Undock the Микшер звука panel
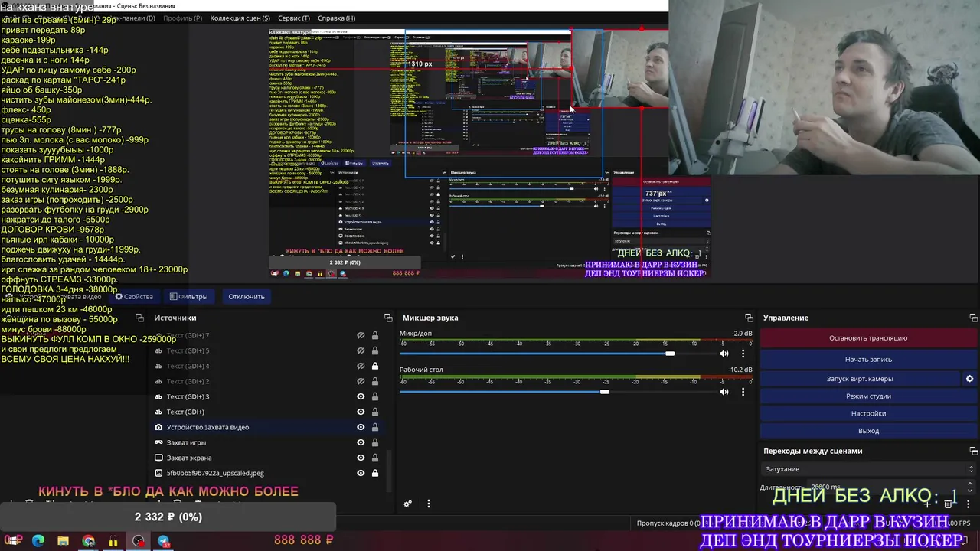 pos(749,318)
